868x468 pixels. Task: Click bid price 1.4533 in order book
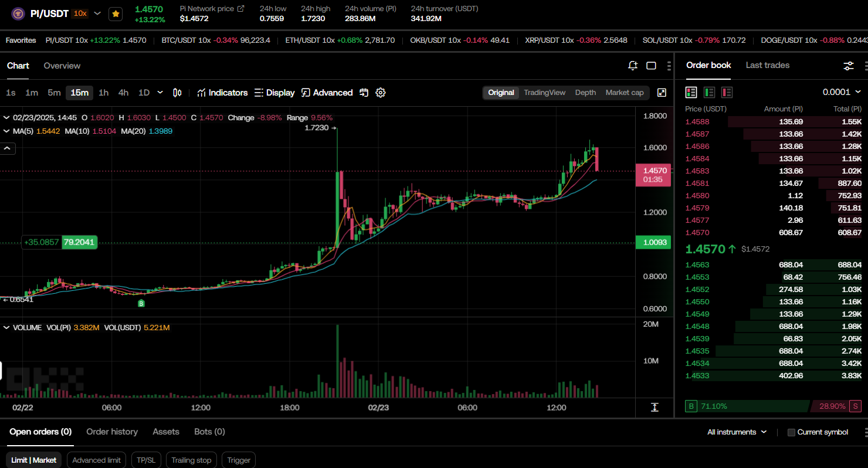point(697,376)
